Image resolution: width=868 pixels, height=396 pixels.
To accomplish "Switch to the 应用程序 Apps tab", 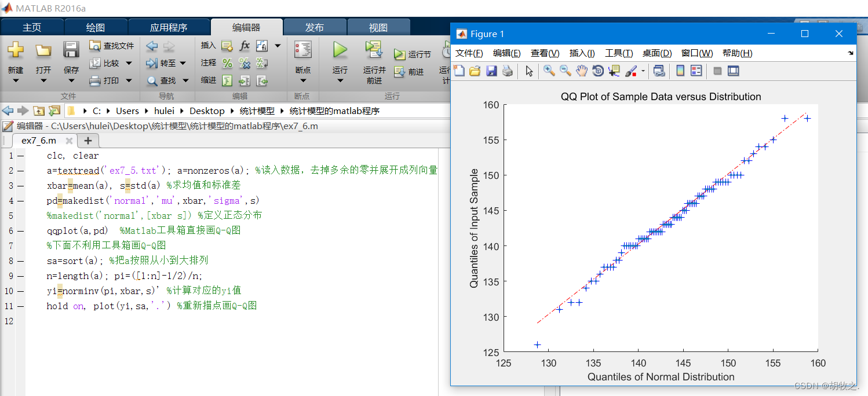I will tap(169, 27).
